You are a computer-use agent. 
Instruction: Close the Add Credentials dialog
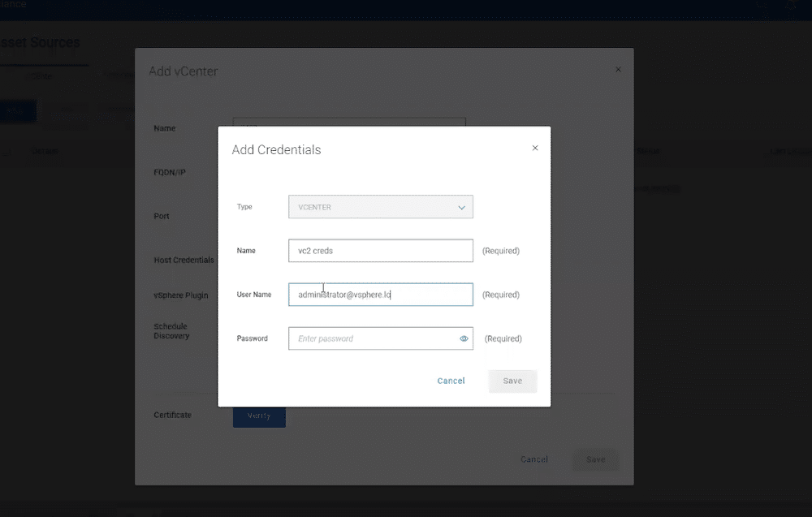pyautogui.click(x=535, y=148)
